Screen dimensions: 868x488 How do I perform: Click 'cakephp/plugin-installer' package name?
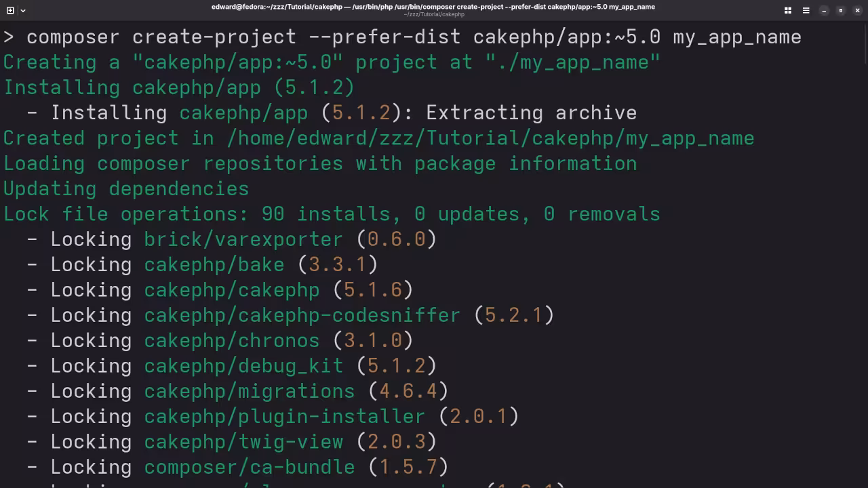pyautogui.click(x=285, y=416)
